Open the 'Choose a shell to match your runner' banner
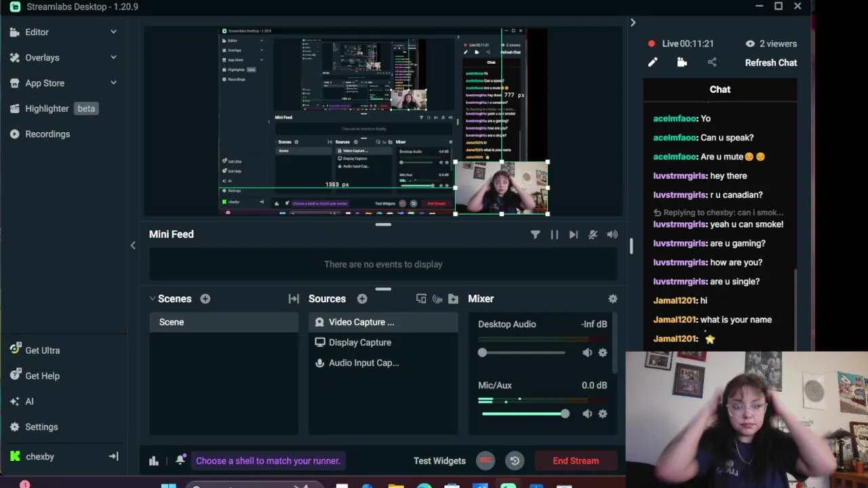868x488 pixels. point(268,461)
